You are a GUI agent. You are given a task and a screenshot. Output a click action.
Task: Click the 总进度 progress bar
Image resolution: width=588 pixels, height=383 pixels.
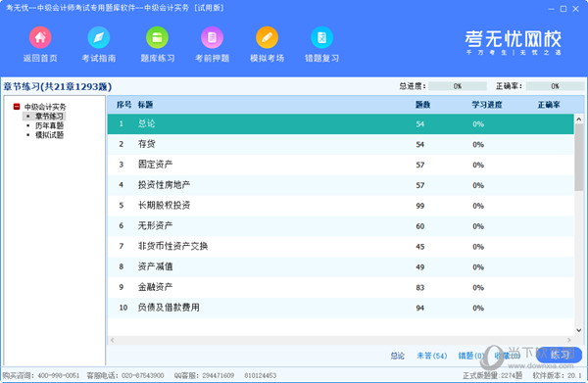458,86
